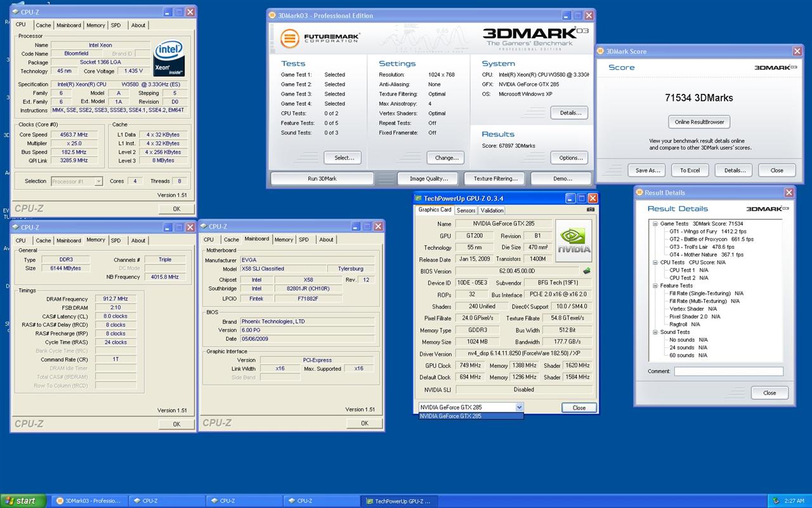The height and width of the screenshot is (508, 812).
Task: Click the system tray icon near the clock
Action: [776, 501]
